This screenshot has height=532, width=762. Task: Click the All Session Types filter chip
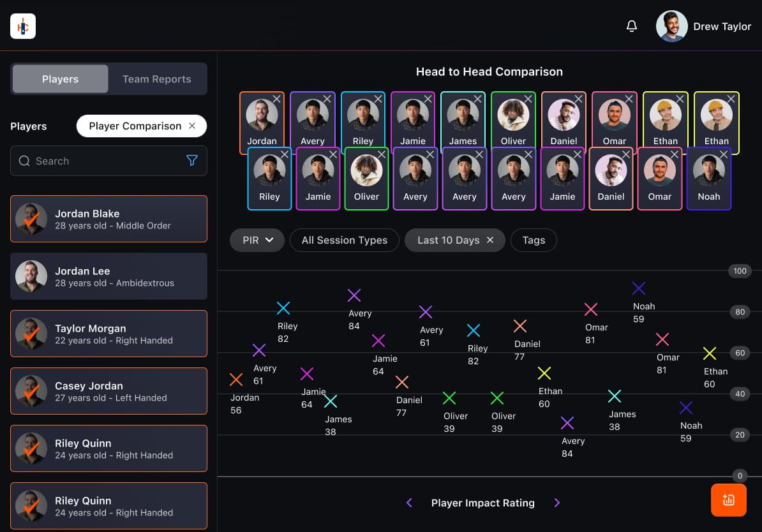(344, 240)
